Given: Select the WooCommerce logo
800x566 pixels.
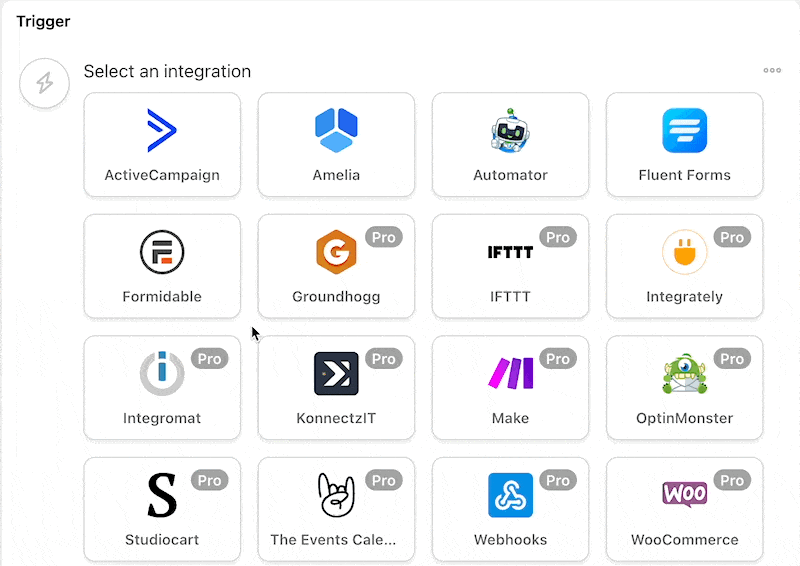Looking at the screenshot, I should (684, 493).
